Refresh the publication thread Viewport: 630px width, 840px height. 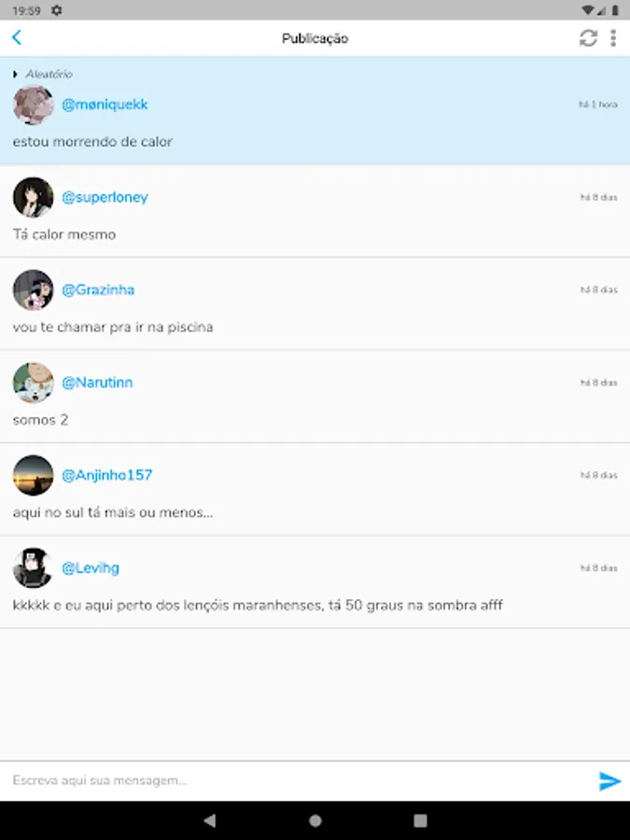click(x=588, y=38)
